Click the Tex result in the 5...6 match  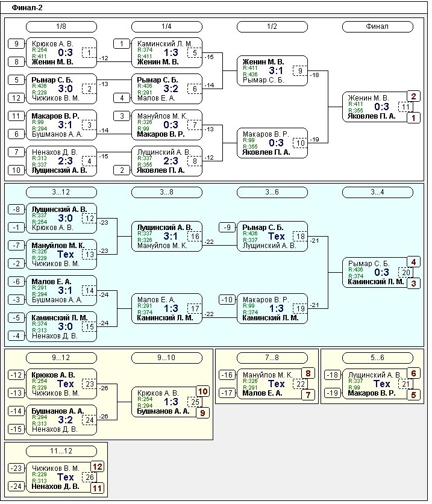(382, 384)
